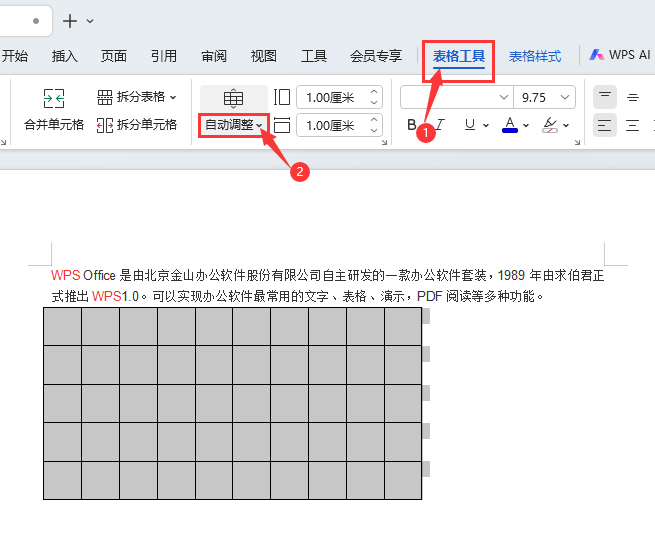Open the 视图 tab
The width and height of the screenshot is (655, 549).
[264, 56]
